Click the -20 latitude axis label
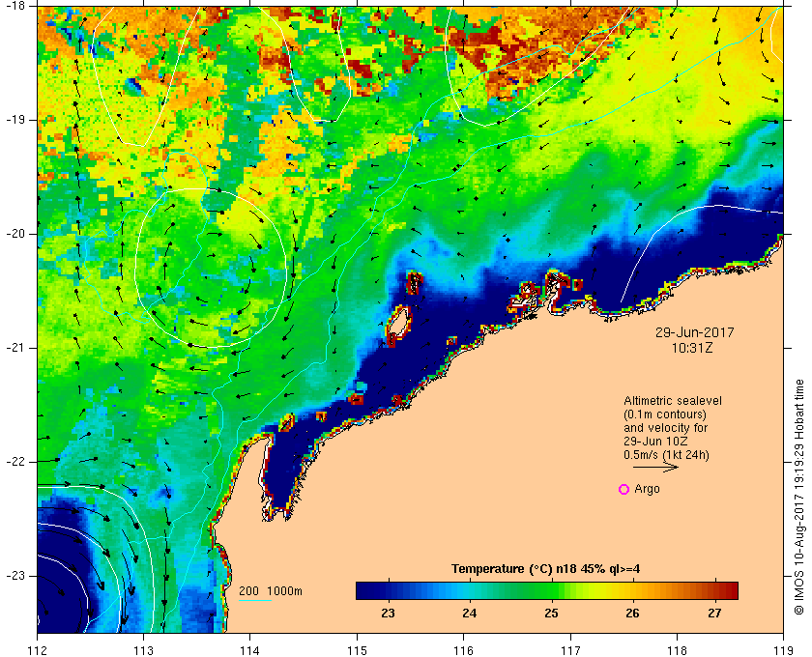812x657 pixels. coord(15,234)
